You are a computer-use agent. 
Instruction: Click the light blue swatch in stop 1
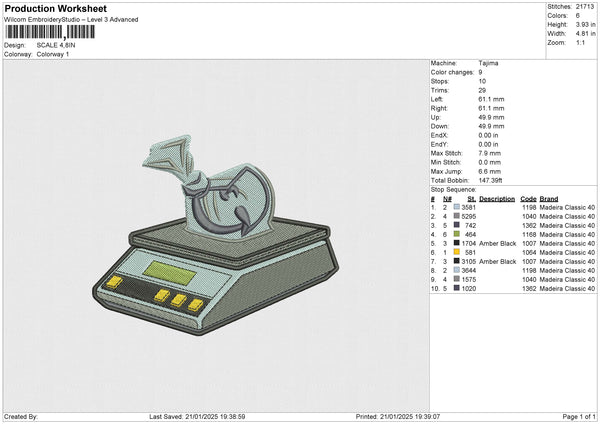tap(458, 206)
